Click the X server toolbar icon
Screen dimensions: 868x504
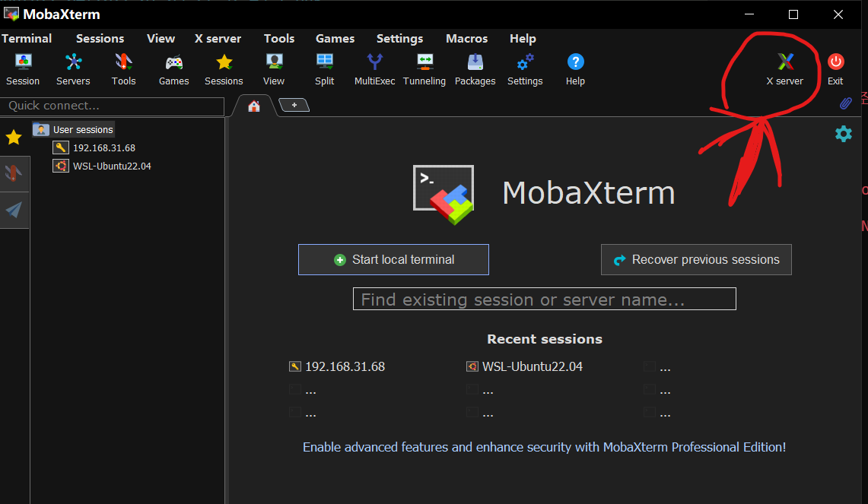tap(785, 70)
